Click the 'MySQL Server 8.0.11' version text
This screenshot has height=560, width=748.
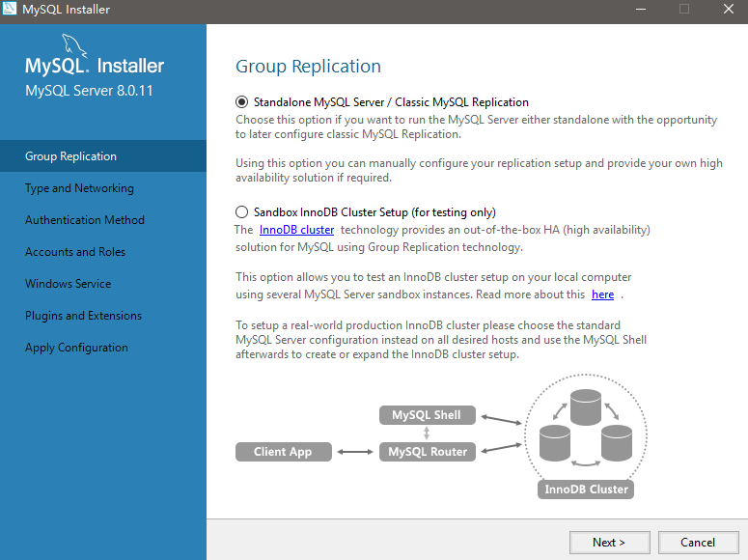pos(89,91)
